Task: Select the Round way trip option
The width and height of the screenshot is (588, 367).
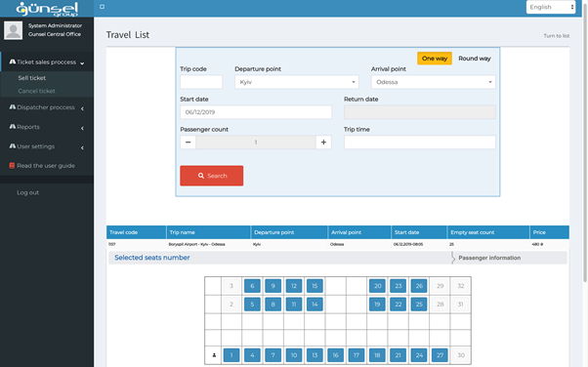Action: click(475, 59)
